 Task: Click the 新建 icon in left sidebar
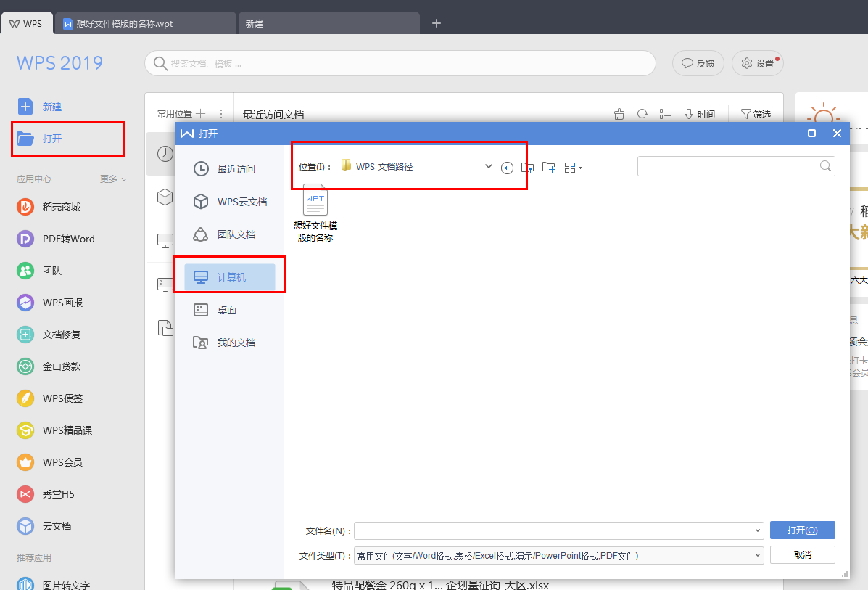pyautogui.click(x=25, y=107)
